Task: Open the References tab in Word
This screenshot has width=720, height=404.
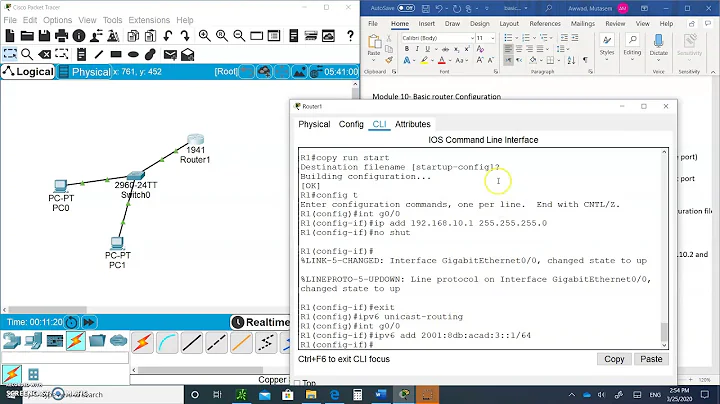Action: (x=545, y=23)
